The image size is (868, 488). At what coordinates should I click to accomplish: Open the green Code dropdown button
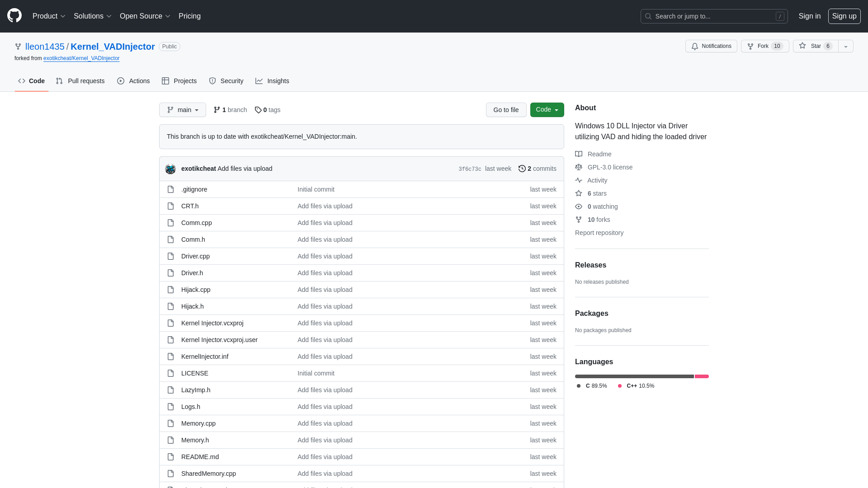pos(547,110)
